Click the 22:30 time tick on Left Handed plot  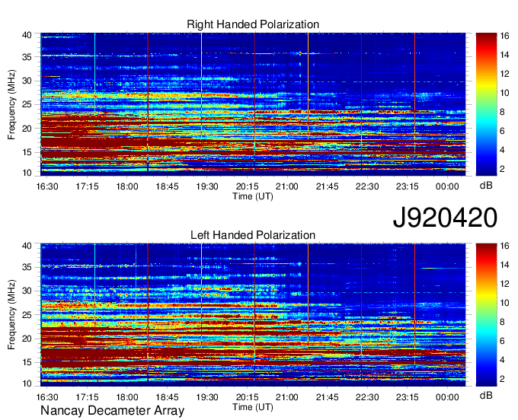pos(367,397)
